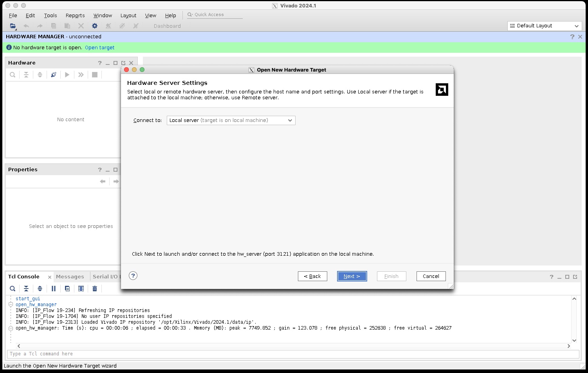Image resolution: width=588 pixels, height=373 pixels.
Task: Open the Edit menu
Action: click(31, 16)
